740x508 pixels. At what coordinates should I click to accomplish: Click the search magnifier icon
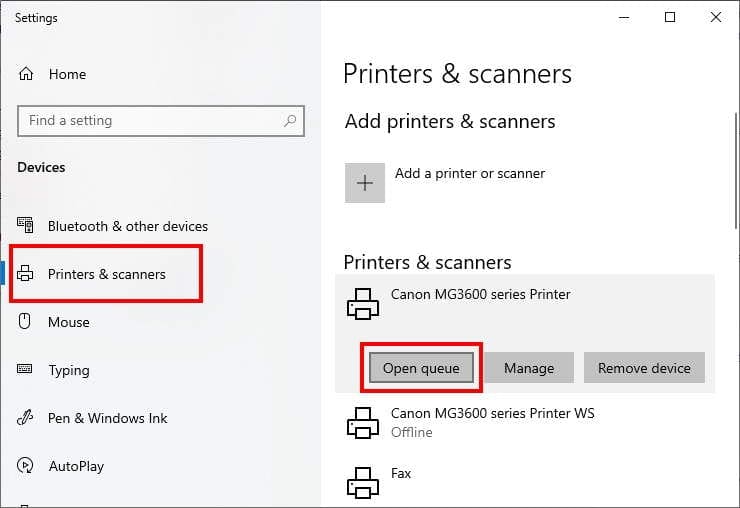(x=290, y=121)
